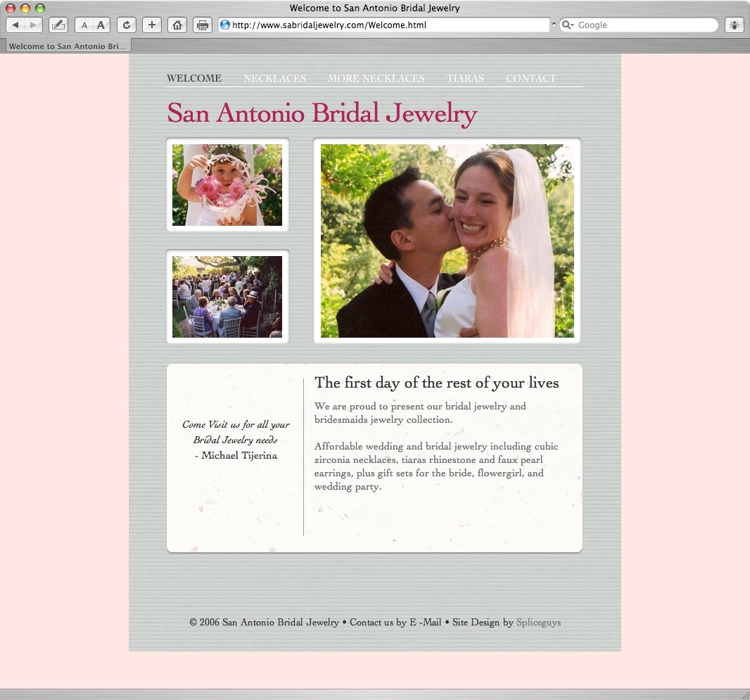Go to MORE NECKLACES in the nav
Viewport: 750px width, 700px height.
[376, 78]
